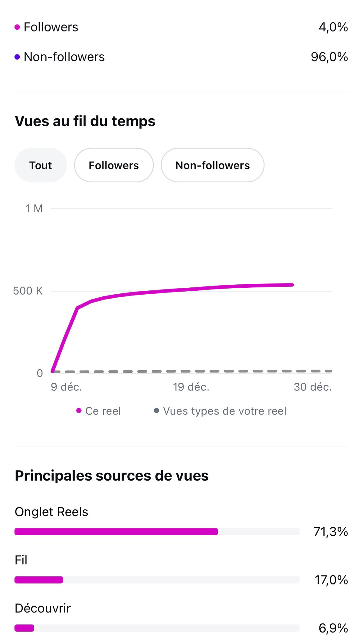Tap the Onglet Reels progress bar
This screenshot has width=363, height=644.
click(157, 531)
